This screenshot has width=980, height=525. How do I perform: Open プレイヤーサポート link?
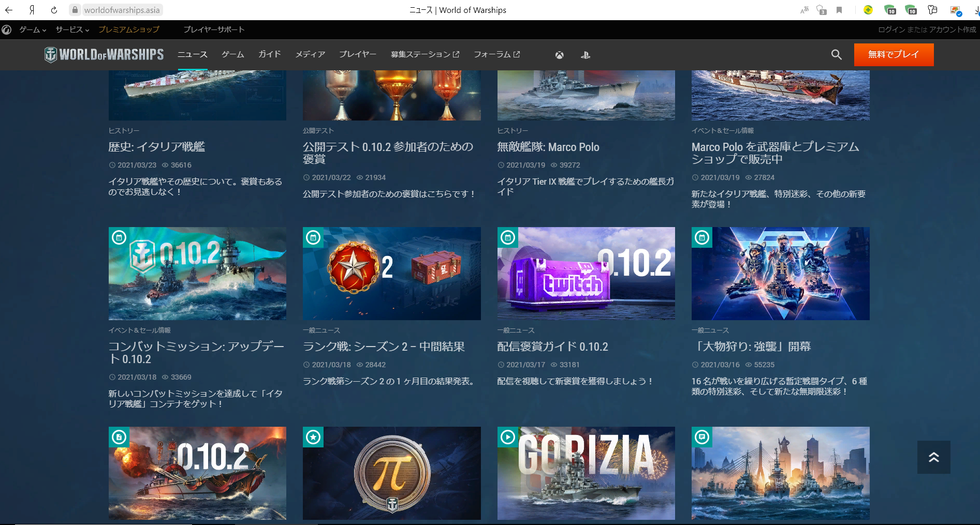pyautogui.click(x=214, y=29)
